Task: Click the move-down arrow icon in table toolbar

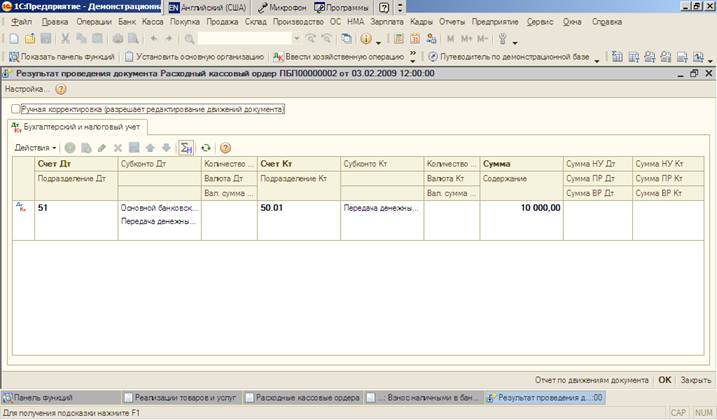Action: click(166, 148)
